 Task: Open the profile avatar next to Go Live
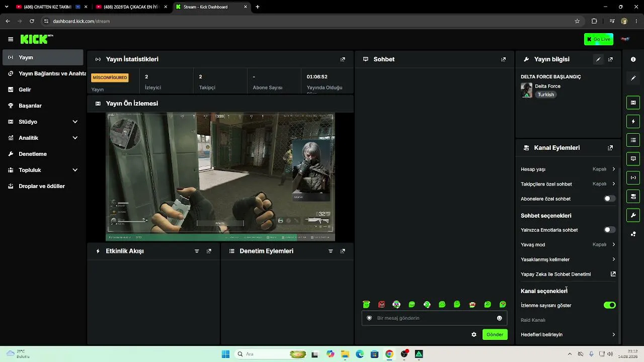tap(625, 39)
